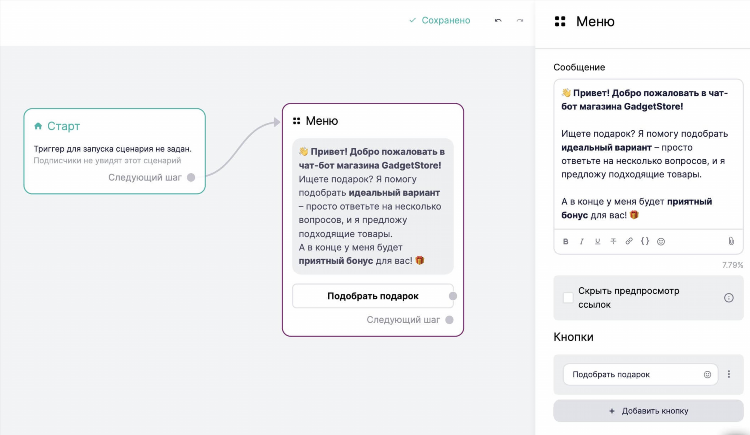Click the Следующий шаг connector dot in Меню node
The image size is (750, 435).
tap(449, 320)
